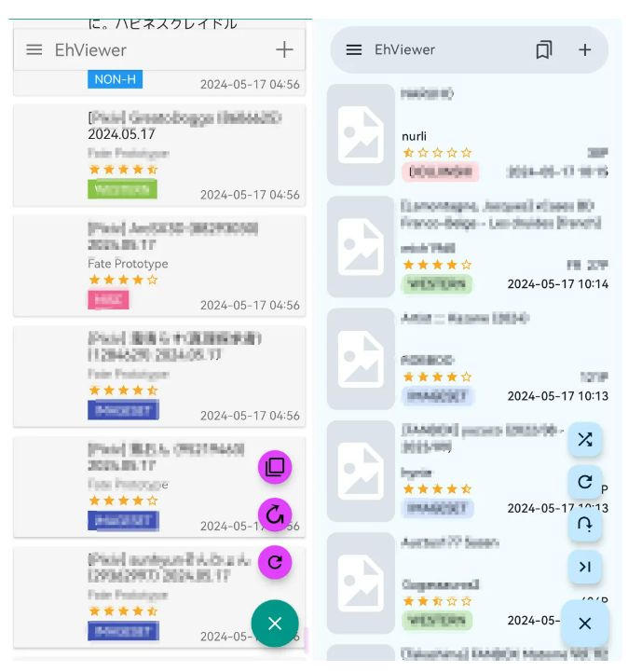This screenshot has height=672, width=628.
Task: Open thumbnail of gallery rated two and half stars
Action: [361, 583]
